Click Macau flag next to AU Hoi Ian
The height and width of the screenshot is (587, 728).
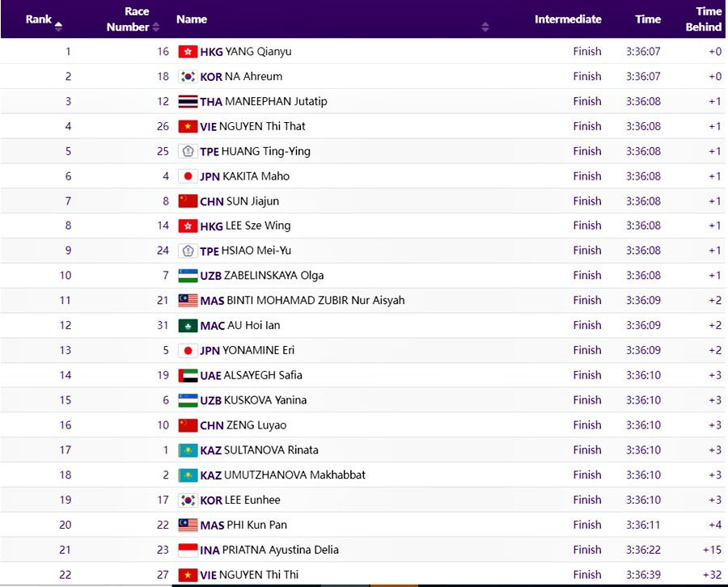[188, 326]
